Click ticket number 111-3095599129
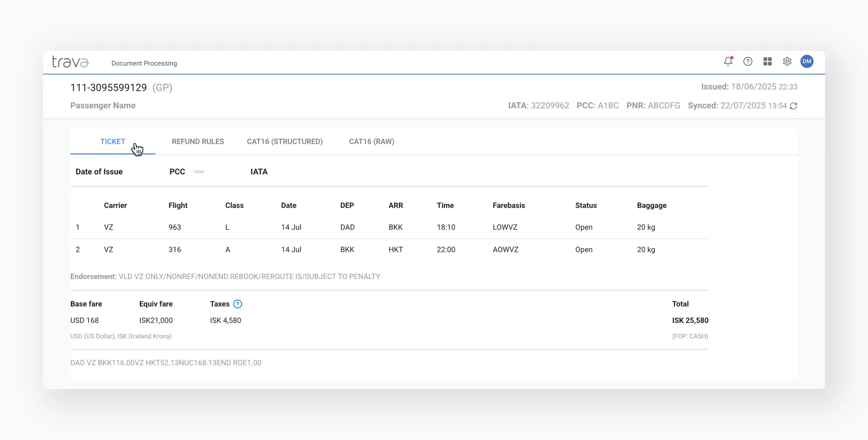Screen dimensions: 868x440 [x=108, y=87]
